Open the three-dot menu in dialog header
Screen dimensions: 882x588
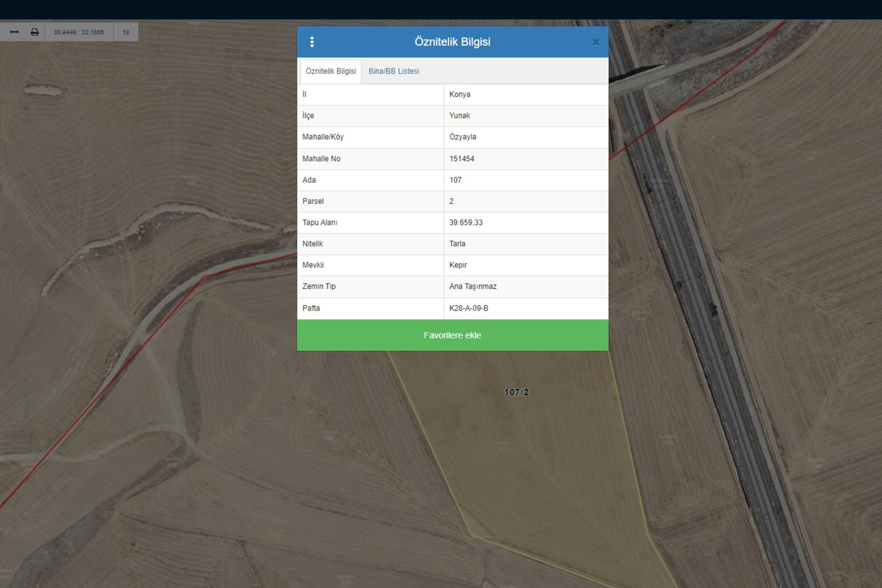tap(312, 42)
